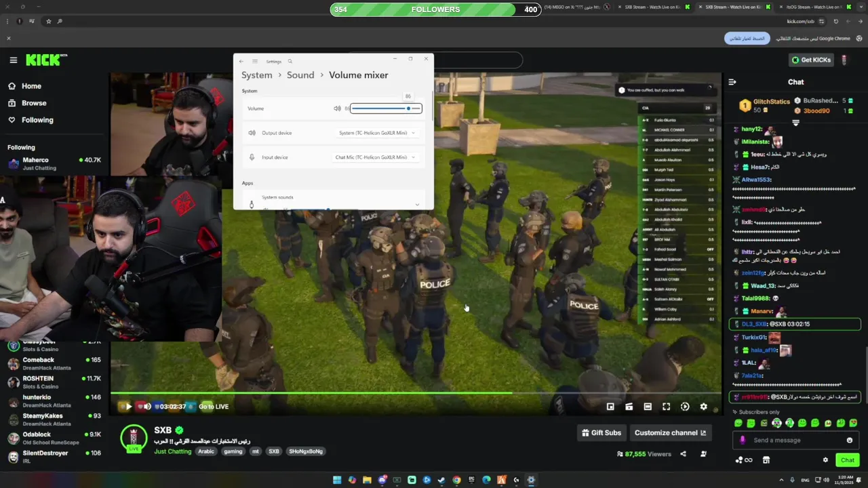This screenshot has width=868, height=488.
Task: Click the Settings search icon
Action: (x=290, y=61)
